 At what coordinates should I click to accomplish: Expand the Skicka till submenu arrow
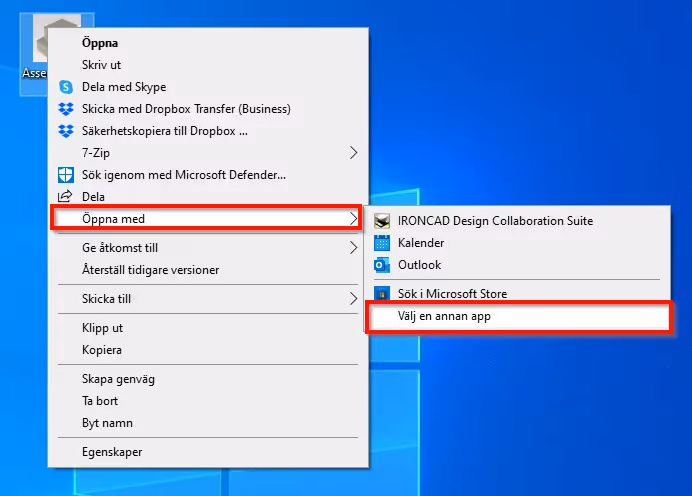tap(353, 299)
